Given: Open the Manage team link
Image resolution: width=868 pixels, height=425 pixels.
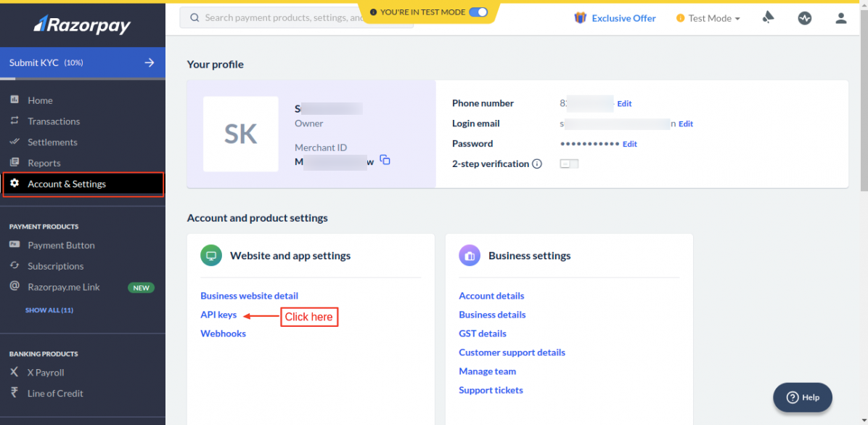Looking at the screenshot, I should [x=487, y=371].
